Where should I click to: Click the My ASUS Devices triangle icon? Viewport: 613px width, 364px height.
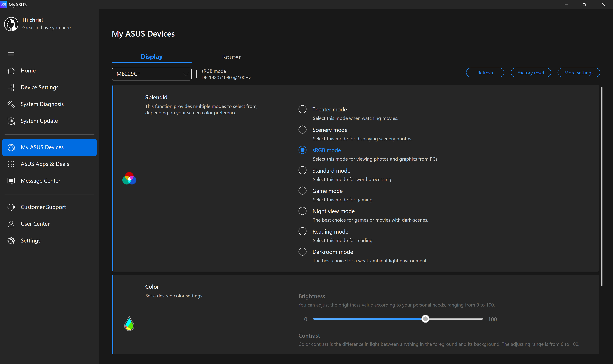click(11, 147)
